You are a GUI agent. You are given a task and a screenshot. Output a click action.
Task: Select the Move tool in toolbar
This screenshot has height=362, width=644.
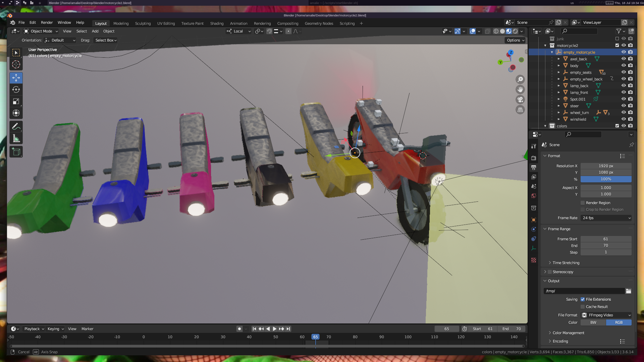click(16, 78)
